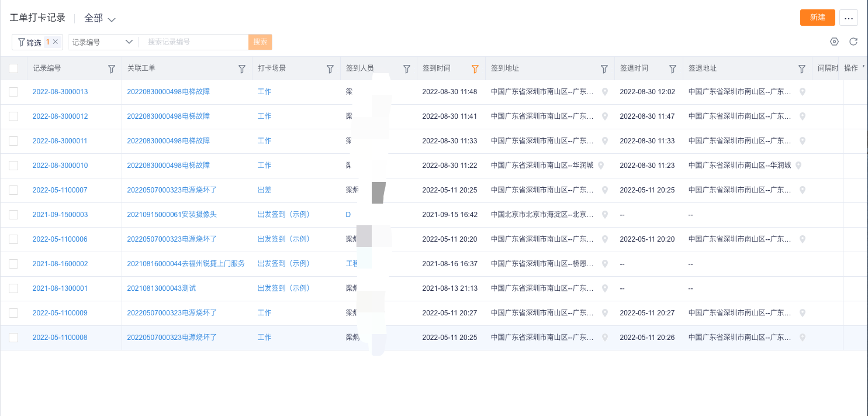Image resolution: width=868 pixels, height=416 pixels.
Task: Select the checkbox for record 2021-09-1500003
Action: [x=13, y=215]
